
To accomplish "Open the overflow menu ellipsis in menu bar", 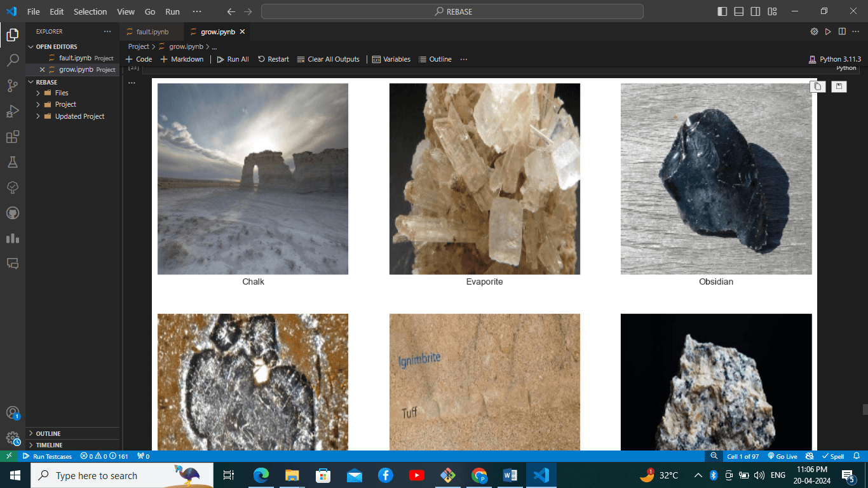I will point(196,11).
